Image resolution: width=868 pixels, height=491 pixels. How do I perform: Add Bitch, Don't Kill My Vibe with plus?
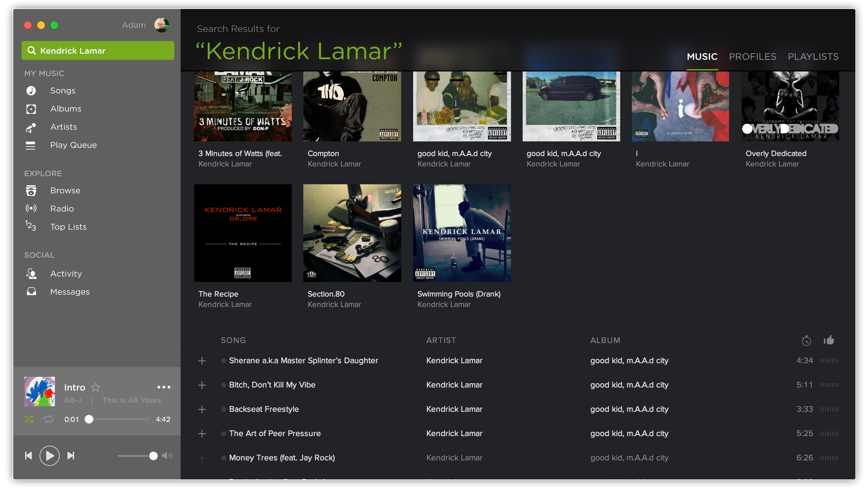tap(202, 385)
